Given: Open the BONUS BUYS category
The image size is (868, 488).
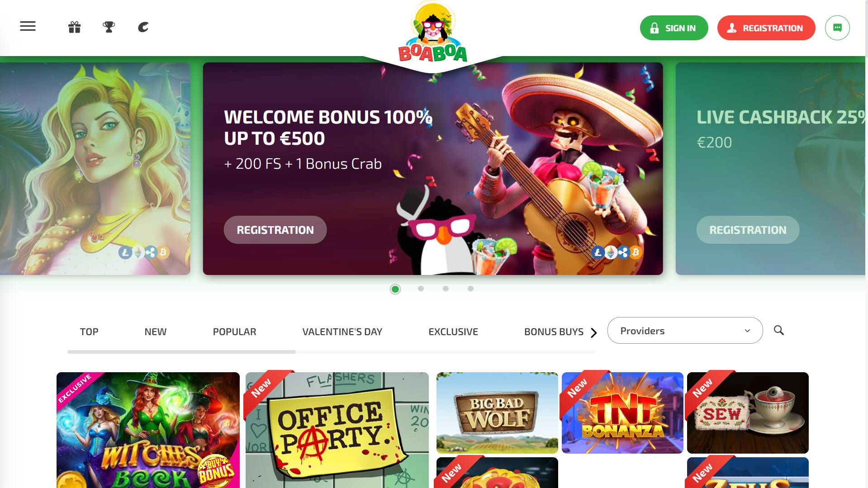Looking at the screenshot, I should (554, 332).
